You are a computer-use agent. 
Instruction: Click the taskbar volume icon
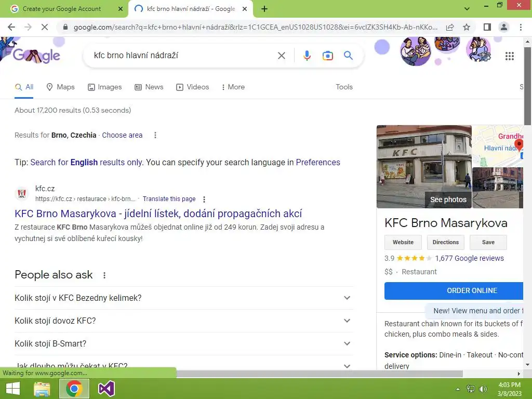point(483,389)
